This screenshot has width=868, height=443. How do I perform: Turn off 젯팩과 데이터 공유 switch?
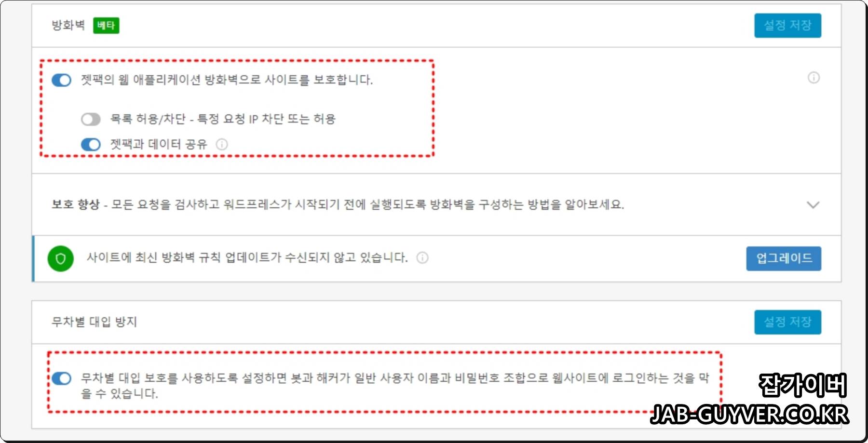point(91,145)
